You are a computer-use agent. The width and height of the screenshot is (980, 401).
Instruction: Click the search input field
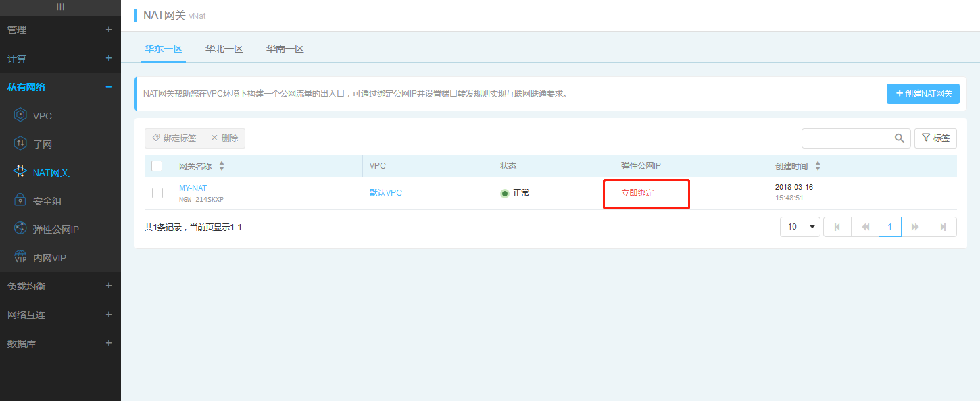click(847, 138)
